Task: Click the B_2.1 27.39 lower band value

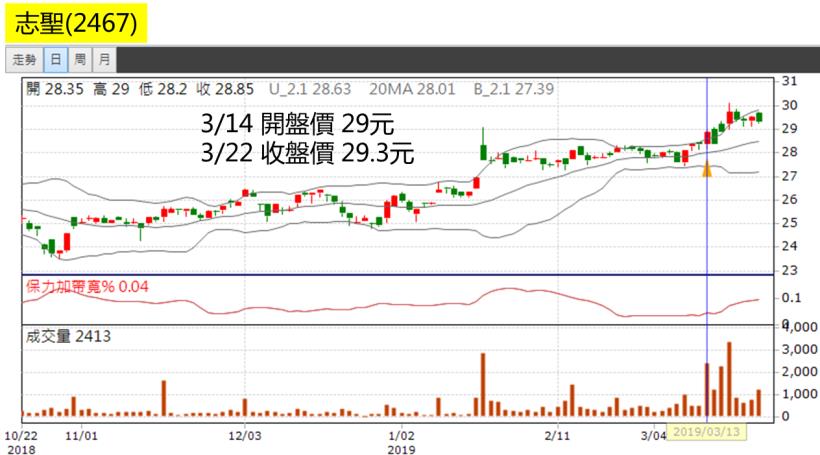Action: coord(514,89)
